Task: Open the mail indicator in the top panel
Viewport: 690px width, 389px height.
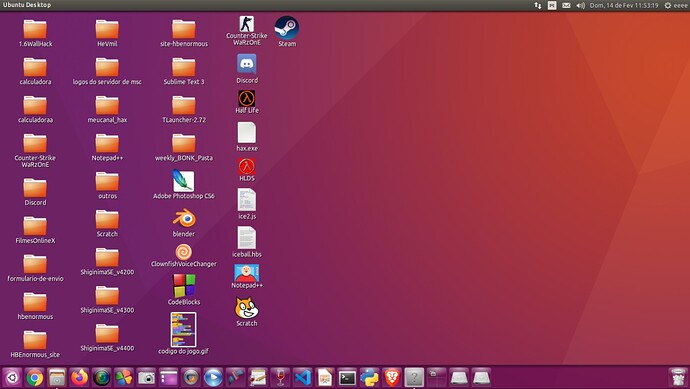Action: 566,5
